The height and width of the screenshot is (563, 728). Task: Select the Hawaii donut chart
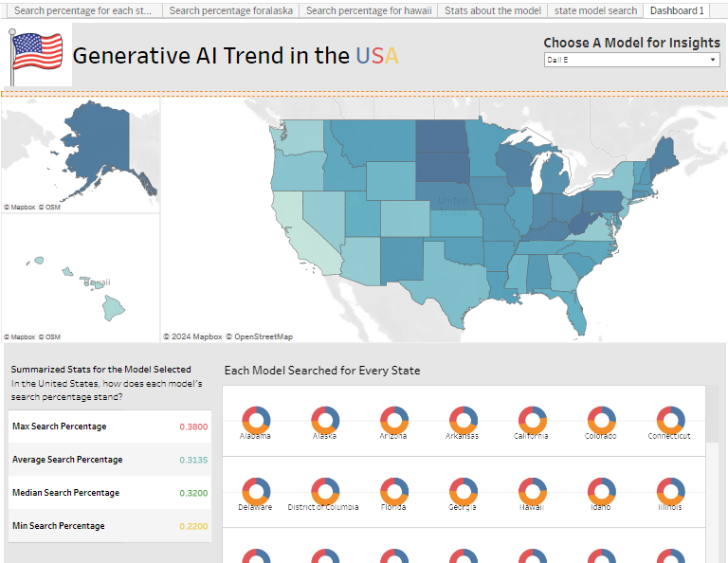point(532,490)
